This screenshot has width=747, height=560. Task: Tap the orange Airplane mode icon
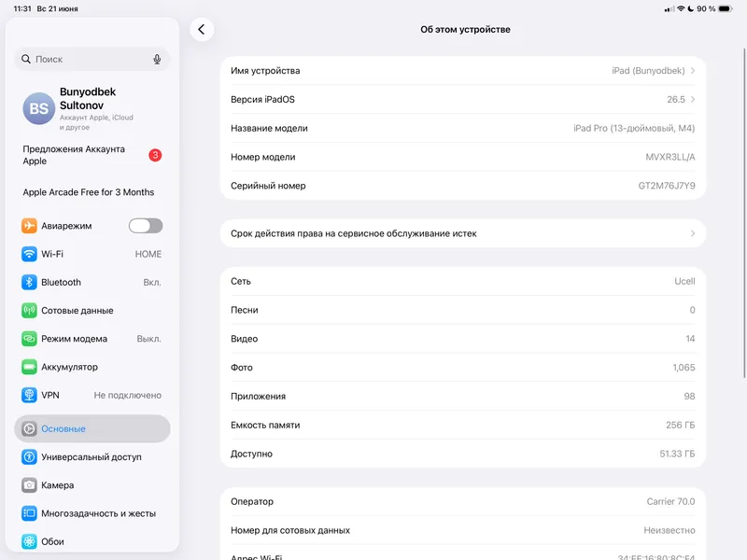(x=29, y=226)
